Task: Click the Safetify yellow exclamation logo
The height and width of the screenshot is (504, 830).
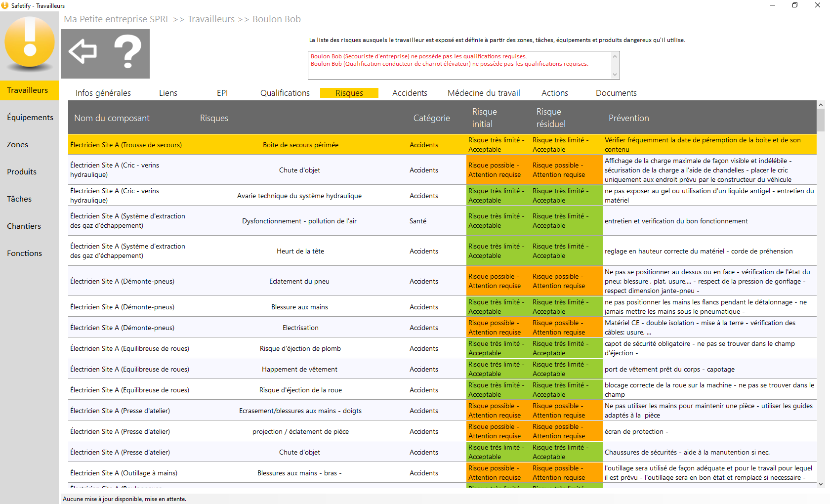Action: pyautogui.click(x=30, y=43)
